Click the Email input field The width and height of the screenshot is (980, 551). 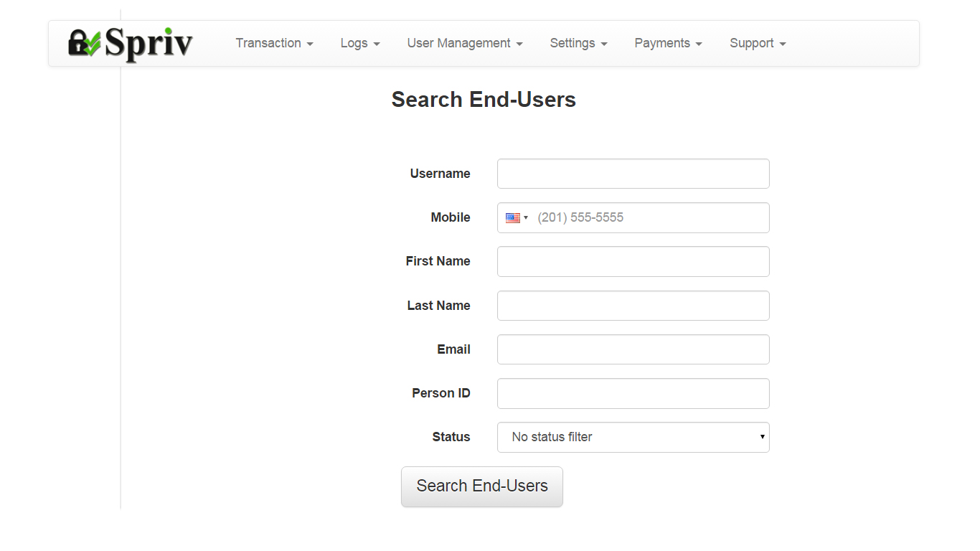[x=633, y=349]
